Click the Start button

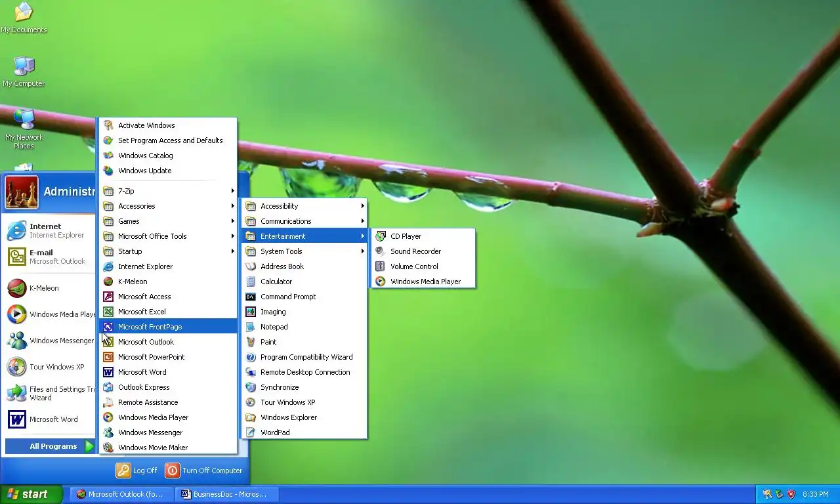click(31, 494)
